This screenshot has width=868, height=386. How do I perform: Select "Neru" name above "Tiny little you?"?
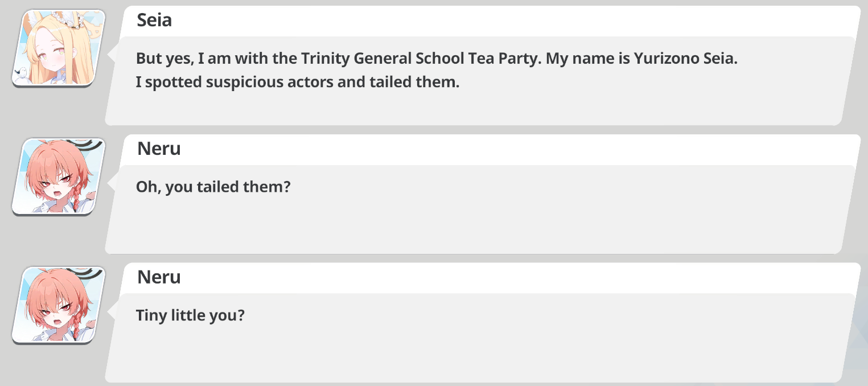(x=159, y=277)
